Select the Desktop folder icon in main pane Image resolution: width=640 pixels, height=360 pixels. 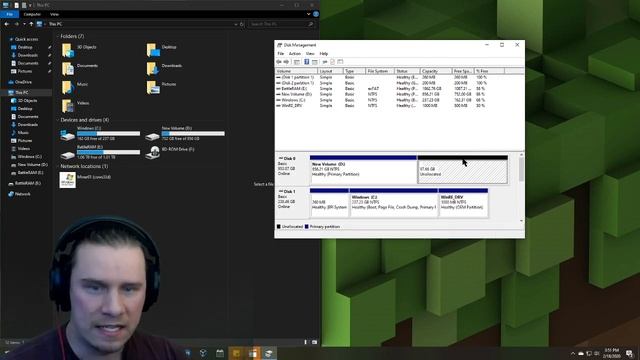coord(153,50)
